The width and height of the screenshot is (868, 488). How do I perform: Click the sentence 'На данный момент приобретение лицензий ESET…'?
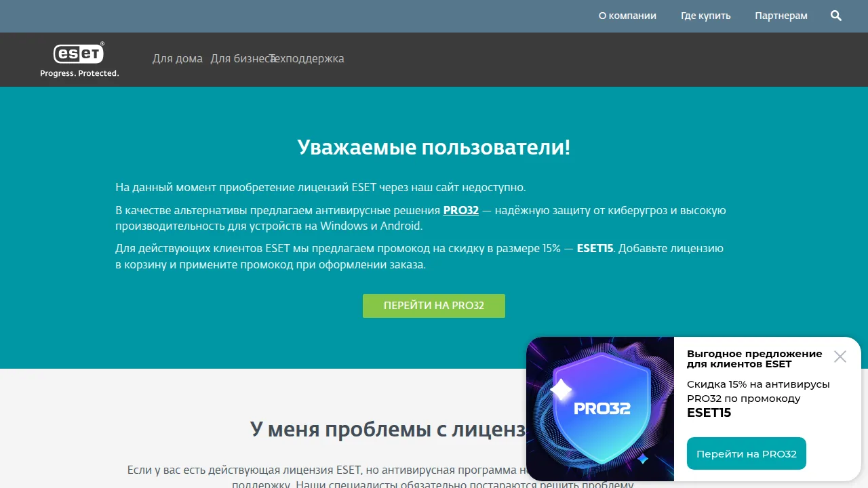321,187
